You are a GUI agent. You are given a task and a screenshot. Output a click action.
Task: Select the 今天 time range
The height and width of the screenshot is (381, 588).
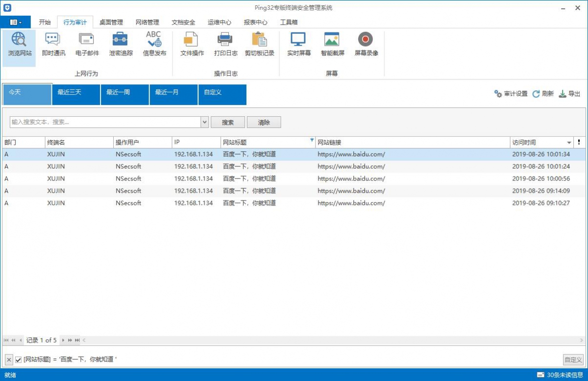(x=27, y=94)
